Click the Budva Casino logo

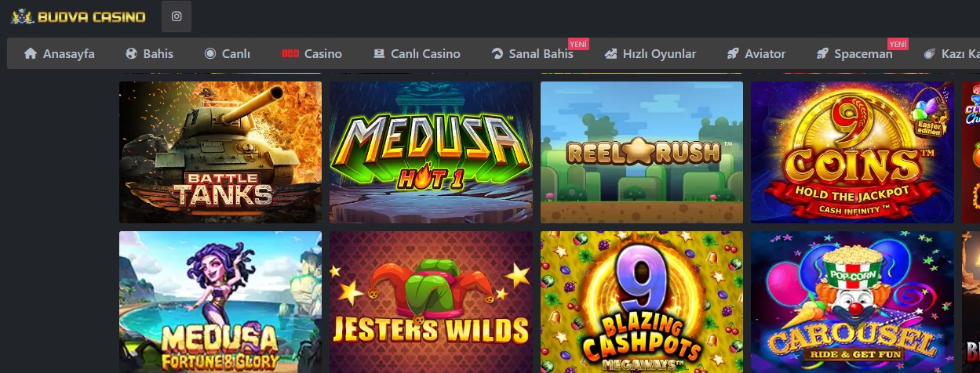point(78,16)
